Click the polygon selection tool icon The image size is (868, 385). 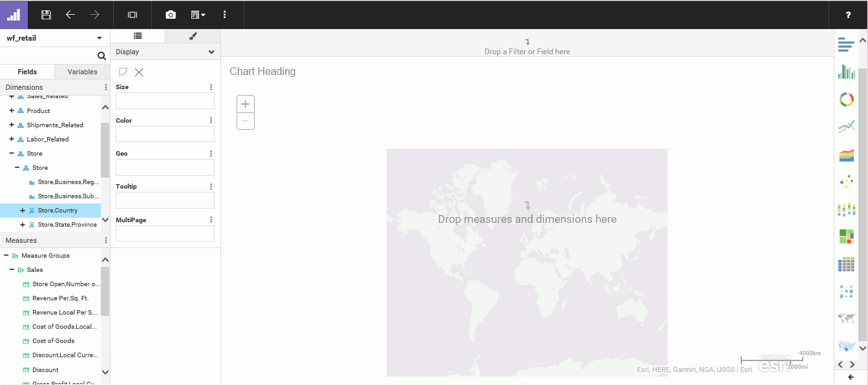click(123, 72)
